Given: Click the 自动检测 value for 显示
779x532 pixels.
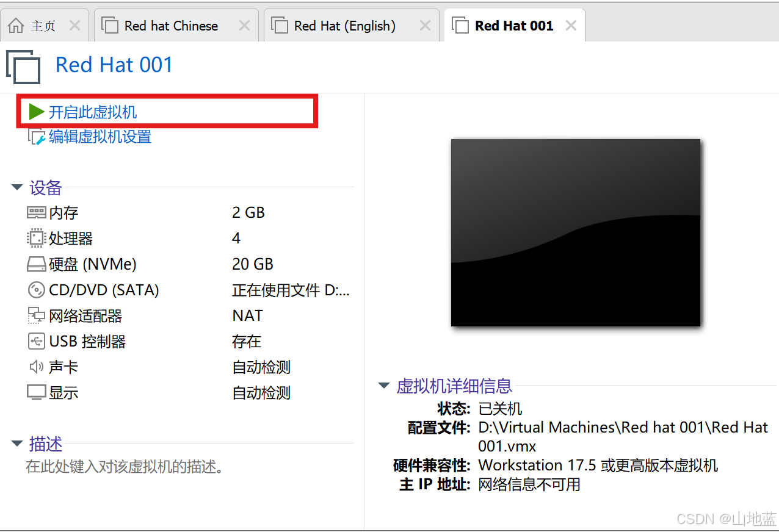Looking at the screenshot, I should [261, 392].
